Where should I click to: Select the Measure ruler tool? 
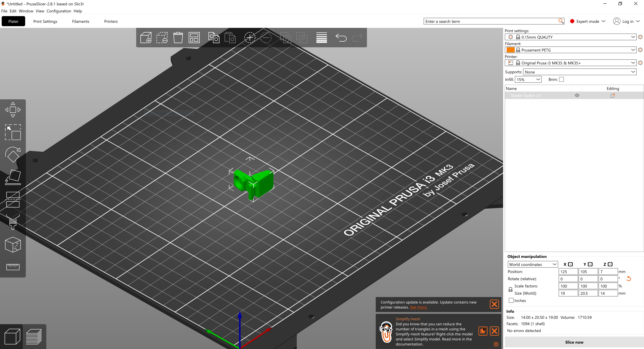(13, 267)
